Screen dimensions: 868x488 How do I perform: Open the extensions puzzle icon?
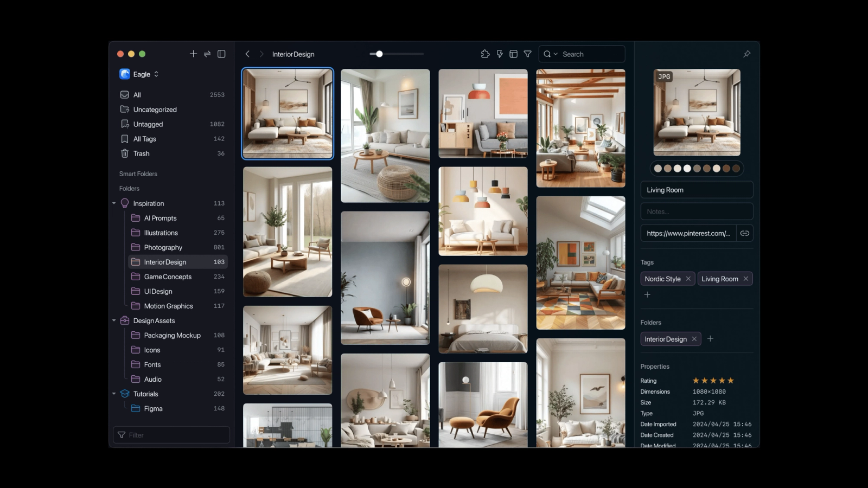485,54
